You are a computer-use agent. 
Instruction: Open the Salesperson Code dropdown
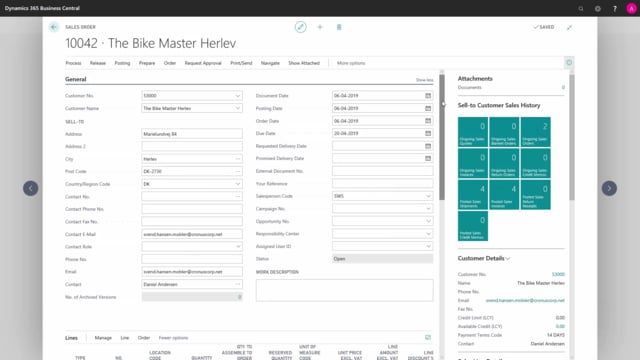tap(428, 196)
